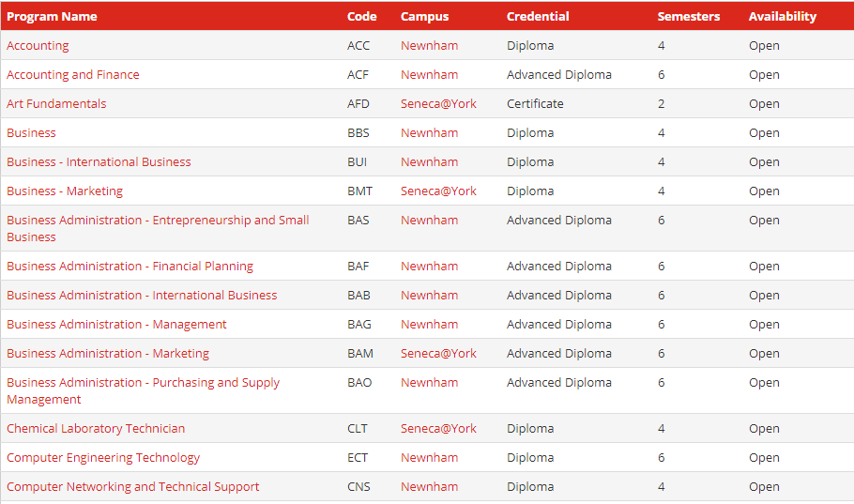Click the Credential column header

click(x=538, y=16)
